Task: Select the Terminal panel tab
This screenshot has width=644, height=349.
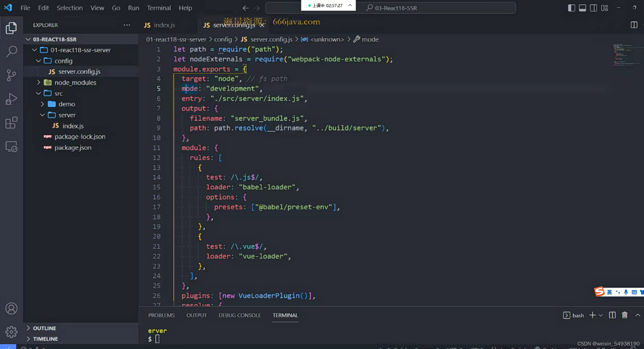Action: coord(285,315)
